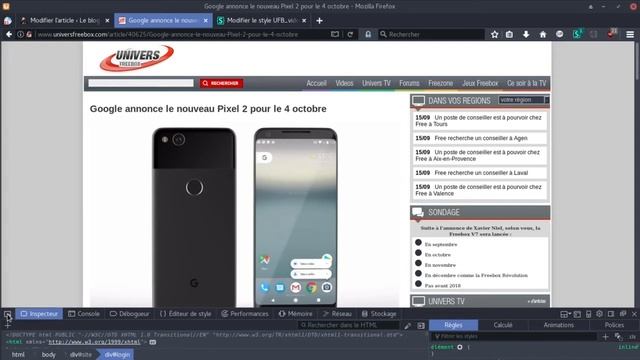
Task: Click the site info icon in URL bar
Action: pyautogui.click(x=20, y=35)
